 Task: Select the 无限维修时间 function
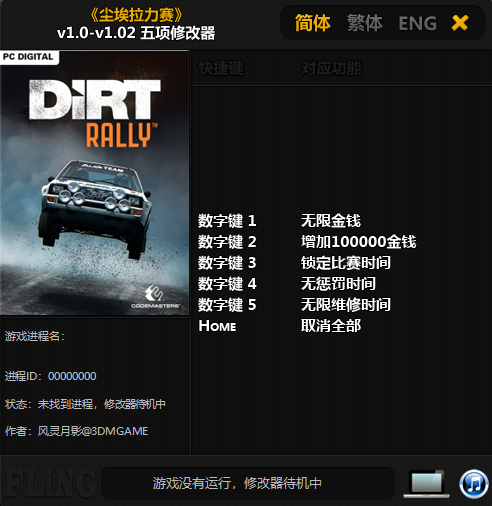click(346, 305)
